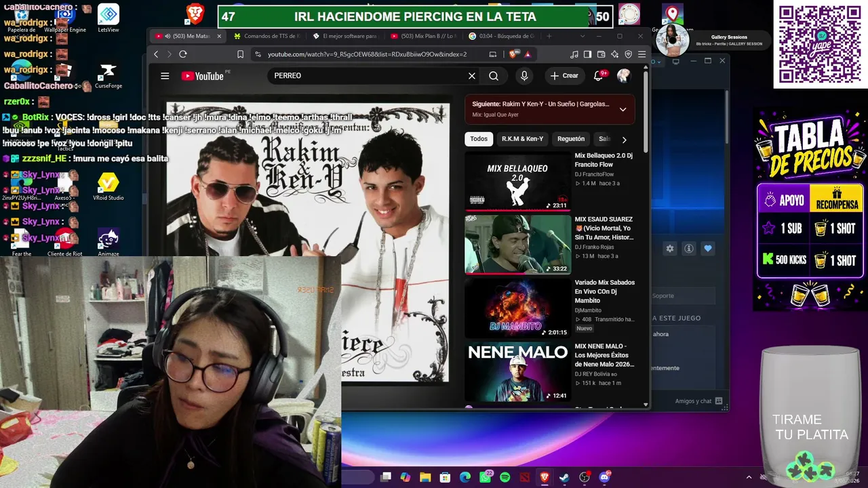The height and width of the screenshot is (488, 868).
Task: Open VRoid Studio desktop shortcut
Action: 108,186
